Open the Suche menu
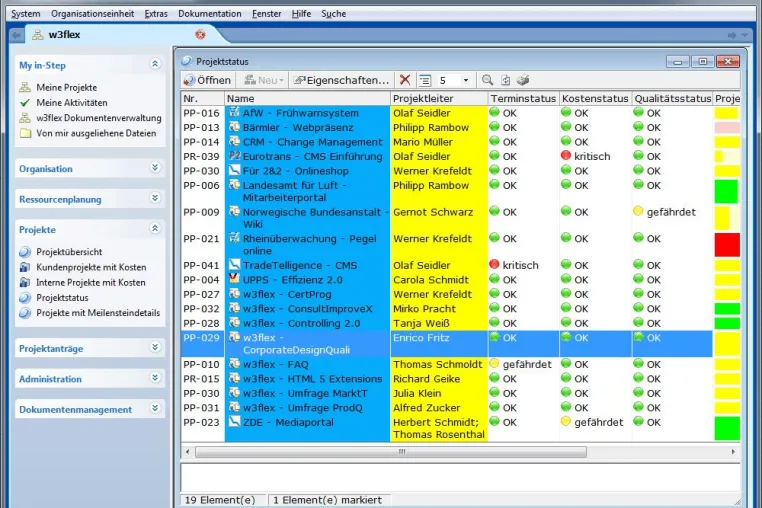The image size is (762, 508). pyautogui.click(x=333, y=14)
